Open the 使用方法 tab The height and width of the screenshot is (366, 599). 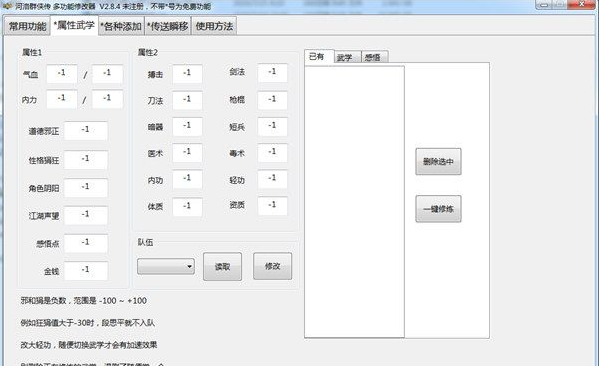coord(214,26)
